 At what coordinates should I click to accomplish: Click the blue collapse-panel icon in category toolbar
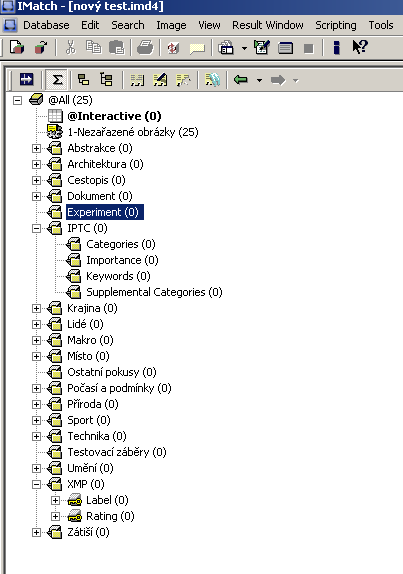point(26,79)
